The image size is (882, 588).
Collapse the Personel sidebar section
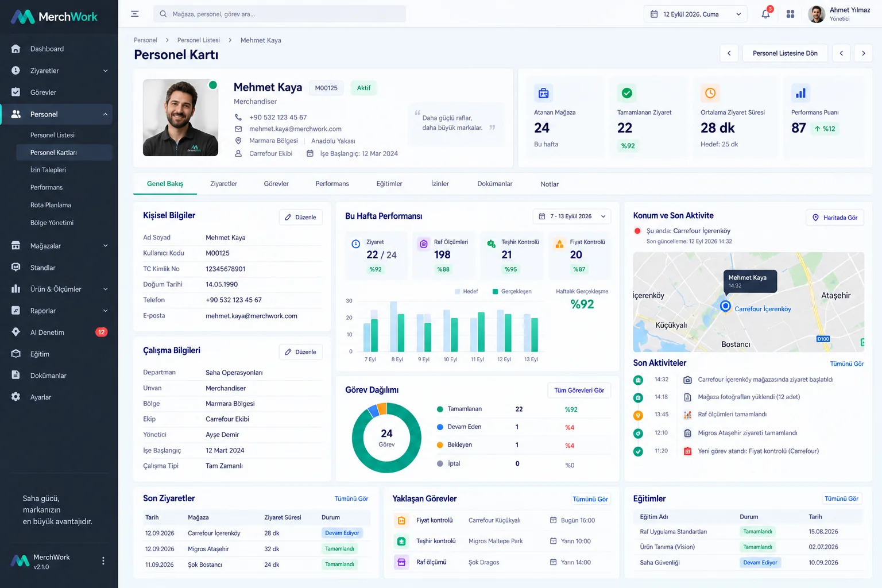tap(106, 114)
